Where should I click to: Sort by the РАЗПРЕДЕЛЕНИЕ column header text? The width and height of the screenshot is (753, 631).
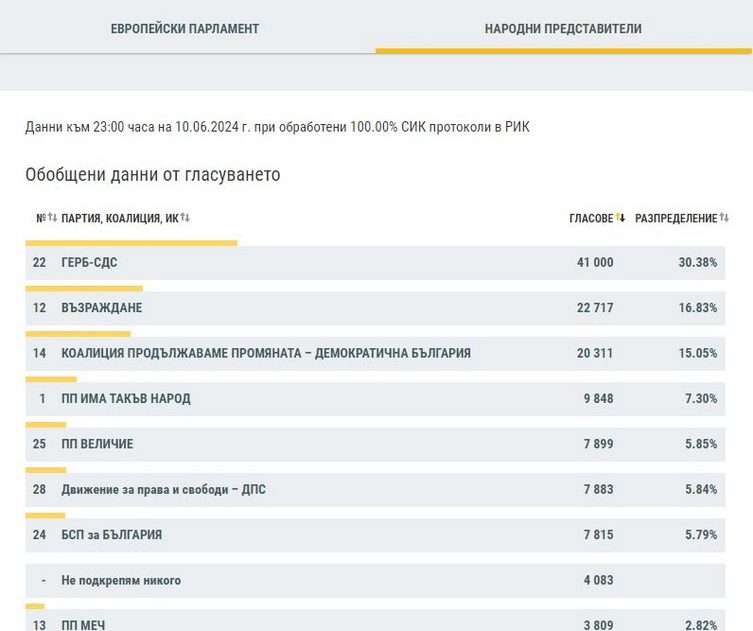point(676,218)
